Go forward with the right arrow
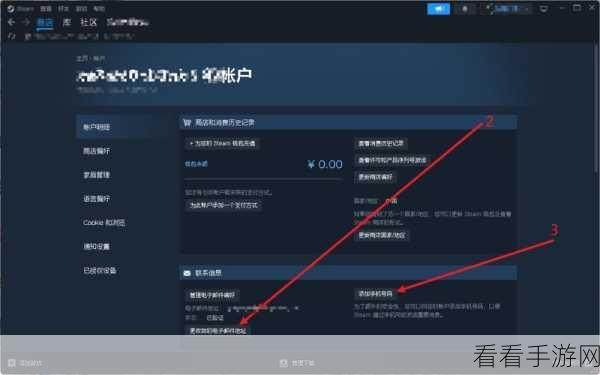The height and width of the screenshot is (375, 600). click(x=26, y=22)
